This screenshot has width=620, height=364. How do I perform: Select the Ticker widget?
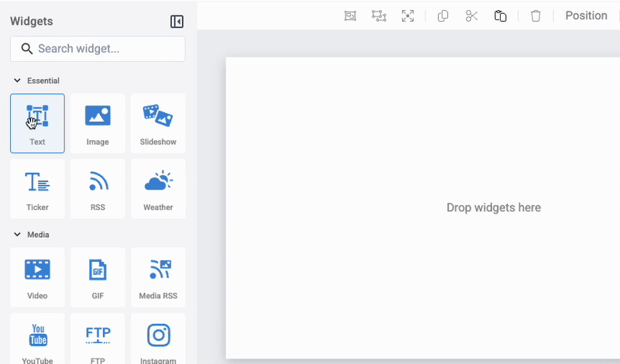pos(37,189)
